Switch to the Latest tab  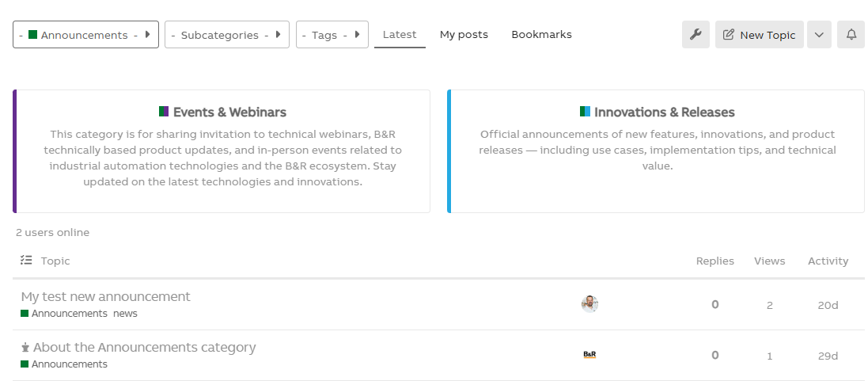pyautogui.click(x=400, y=35)
